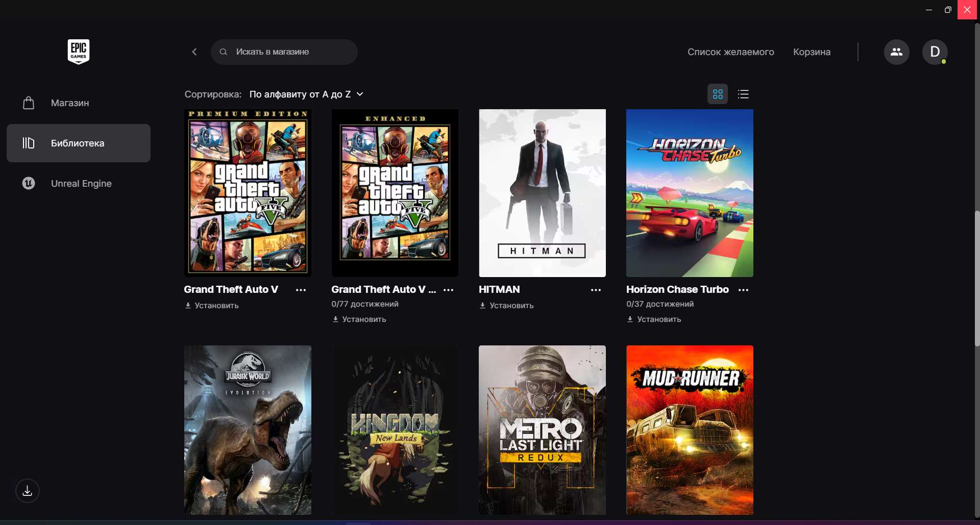Open the sorting dropdown По алфавиту
This screenshot has width=980, height=525.
coord(305,94)
